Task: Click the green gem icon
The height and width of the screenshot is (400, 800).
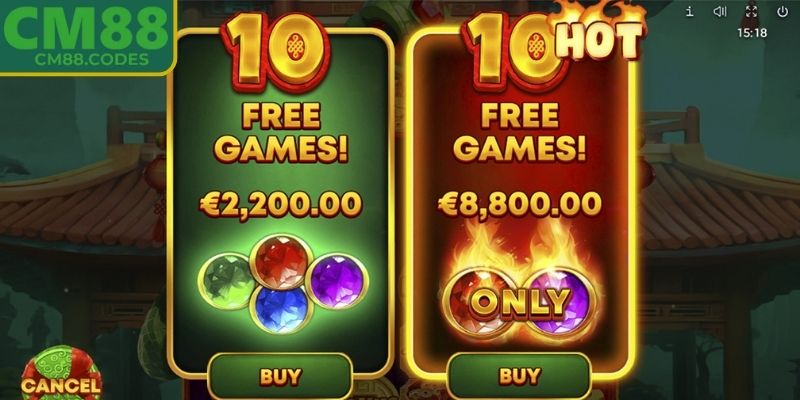Action: (226, 281)
